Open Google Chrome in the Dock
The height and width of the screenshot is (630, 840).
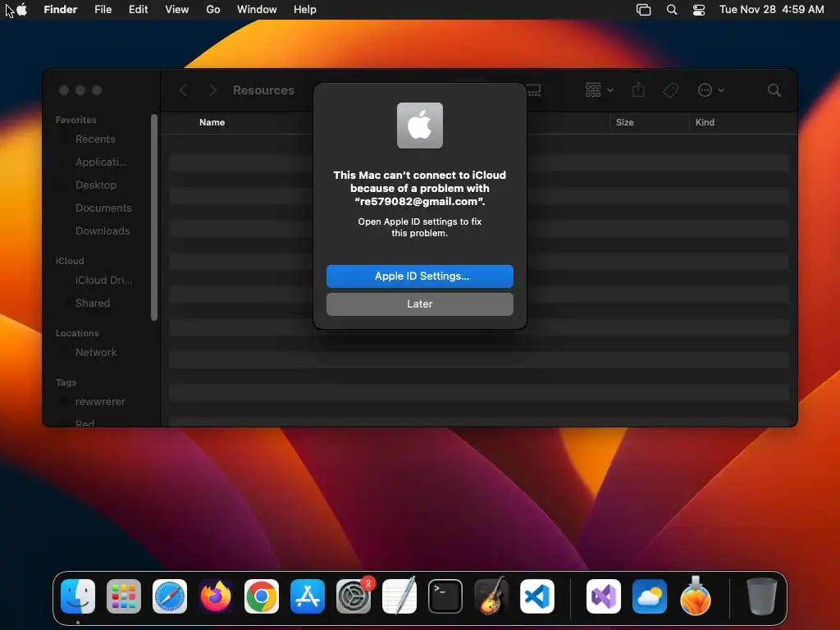(262, 596)
